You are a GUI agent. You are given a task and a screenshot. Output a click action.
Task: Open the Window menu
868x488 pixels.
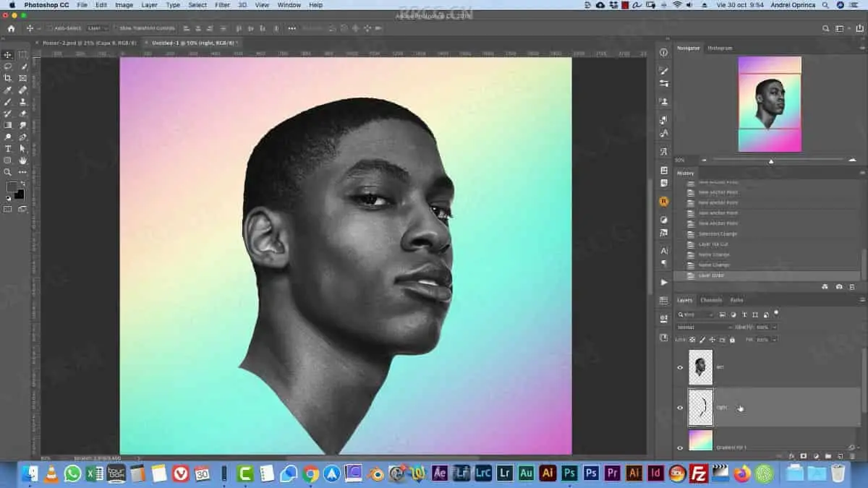[x=289, y=5]
